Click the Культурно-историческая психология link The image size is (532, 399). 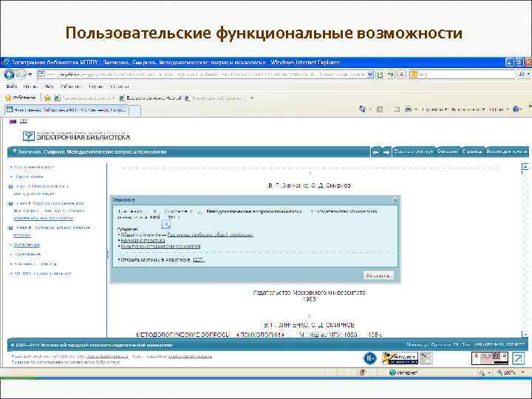click(x=160, y=247)
